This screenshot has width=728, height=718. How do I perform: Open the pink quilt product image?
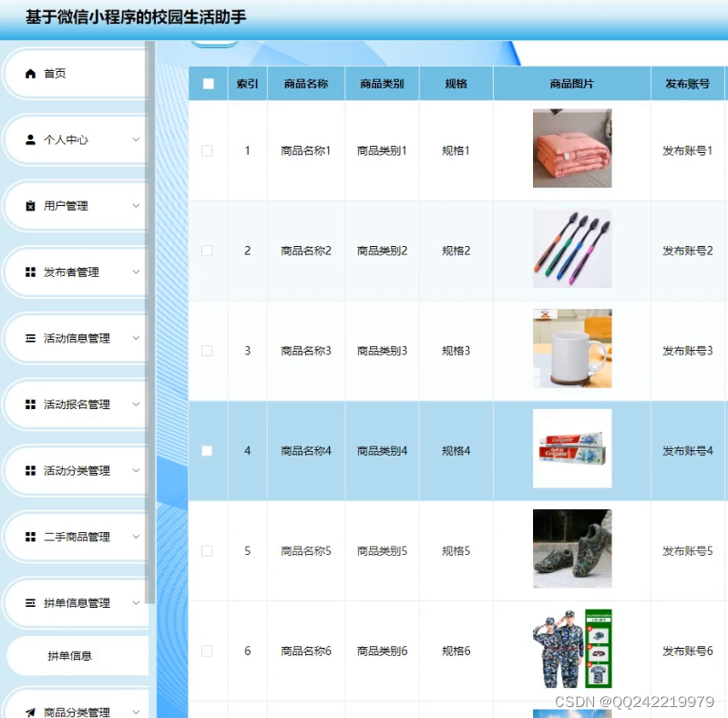pos(572,149)
